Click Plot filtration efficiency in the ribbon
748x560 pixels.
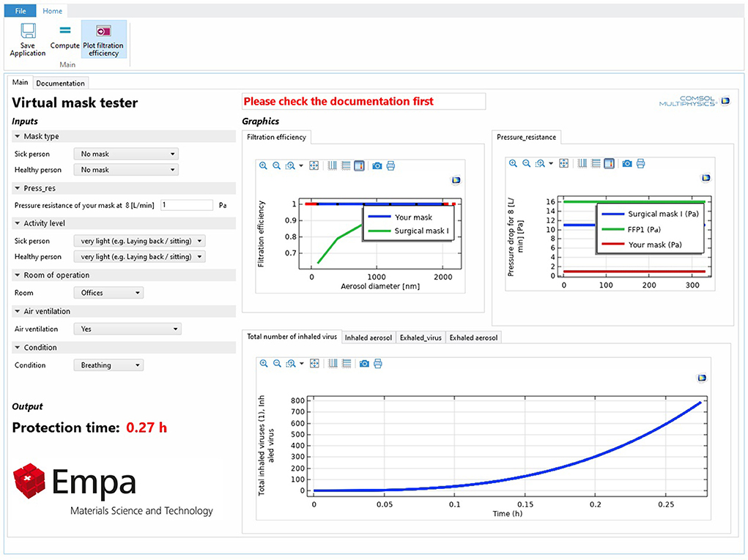click(103, 40)
